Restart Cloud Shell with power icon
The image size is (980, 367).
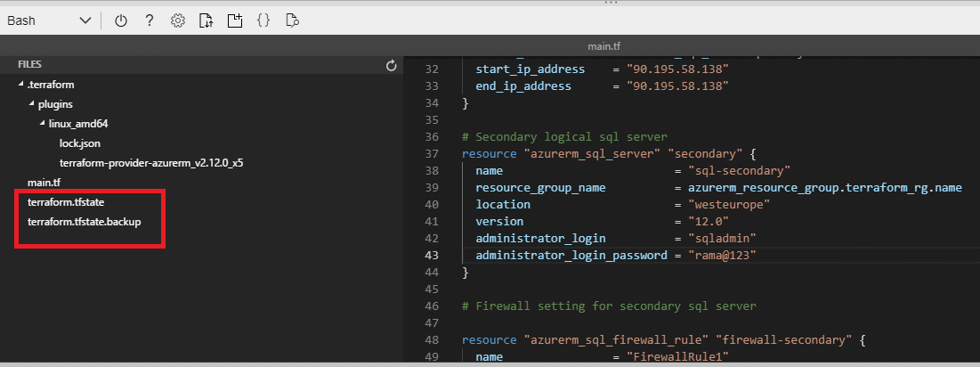point(121,20)
